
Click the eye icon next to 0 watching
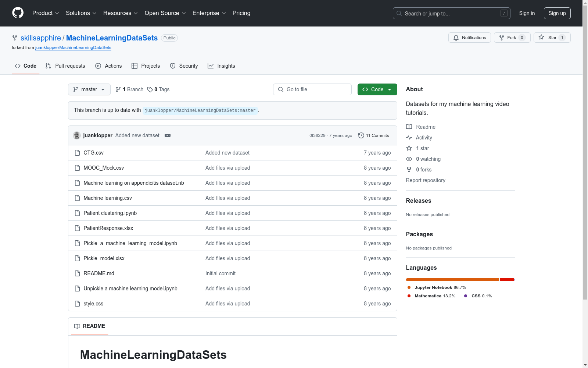tap(409, 159)
